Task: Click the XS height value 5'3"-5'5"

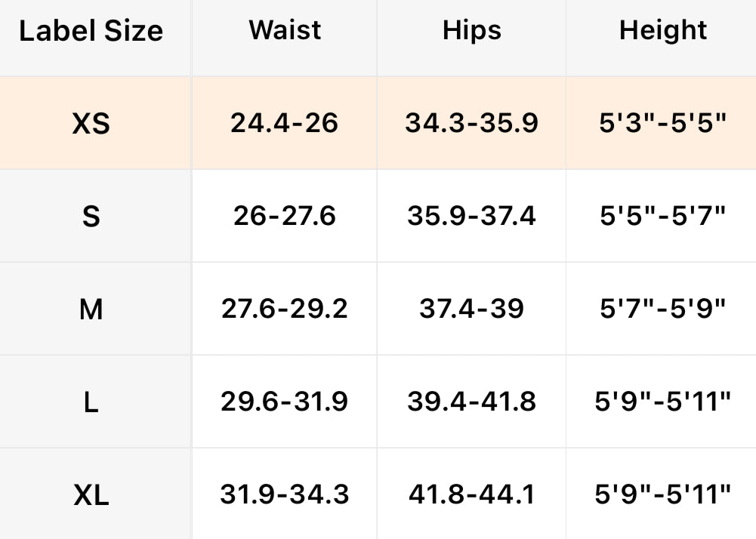Action: 663,123
